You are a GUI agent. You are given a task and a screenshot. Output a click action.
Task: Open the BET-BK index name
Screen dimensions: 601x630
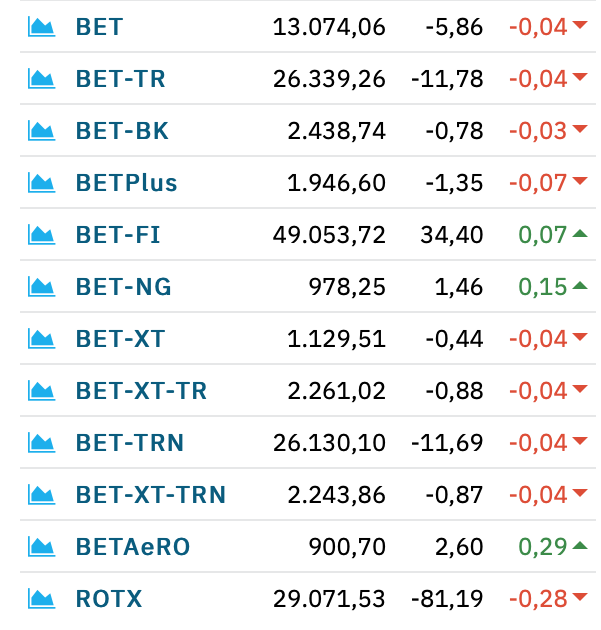[122, 131]
